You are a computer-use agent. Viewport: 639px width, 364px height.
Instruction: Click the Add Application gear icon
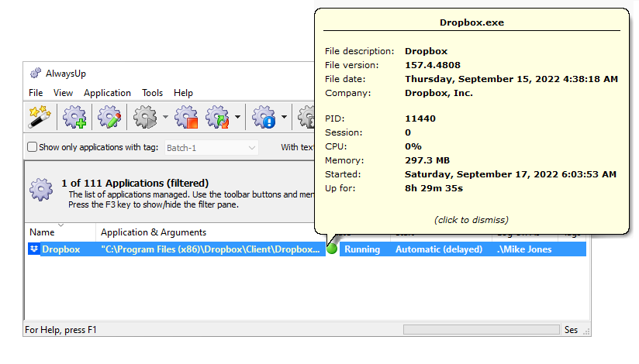pyautogui.click(x=74, y=117)
